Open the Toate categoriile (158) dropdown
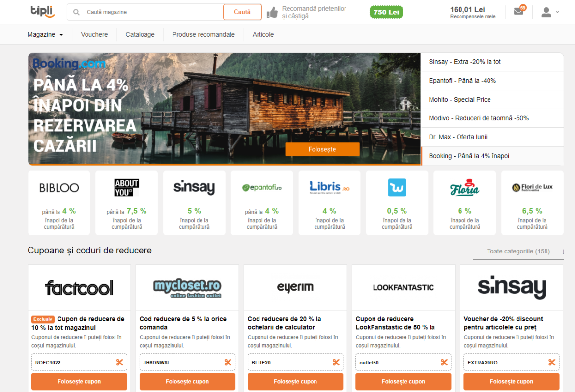The width and height of the screenshot is (575, 392). [518, 252]
